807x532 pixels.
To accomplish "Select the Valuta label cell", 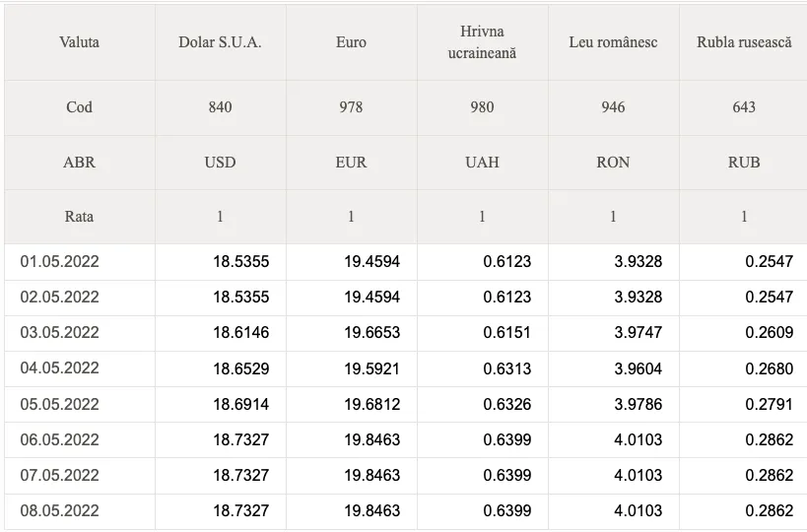I will pyautogui.click(x=79, y=42).
